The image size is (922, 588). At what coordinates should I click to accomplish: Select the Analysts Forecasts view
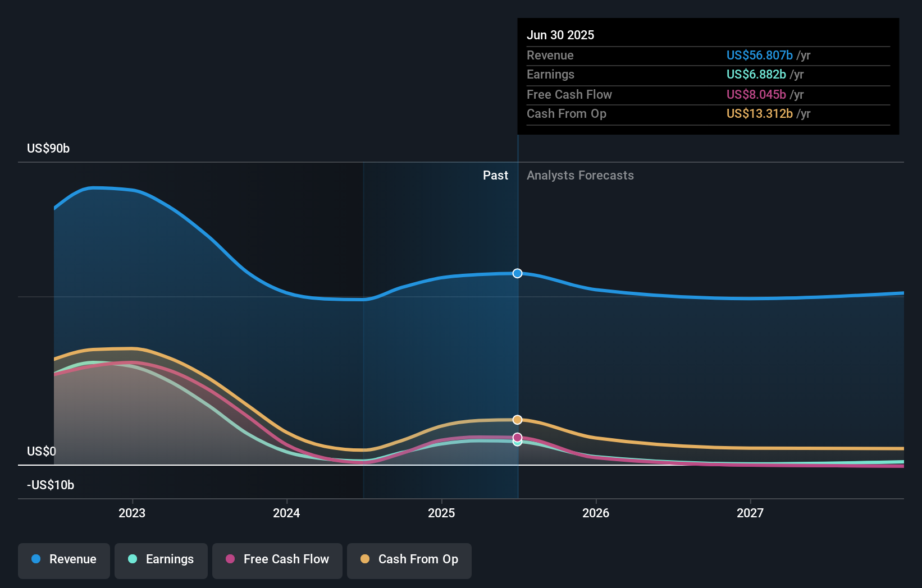point(580,176)
